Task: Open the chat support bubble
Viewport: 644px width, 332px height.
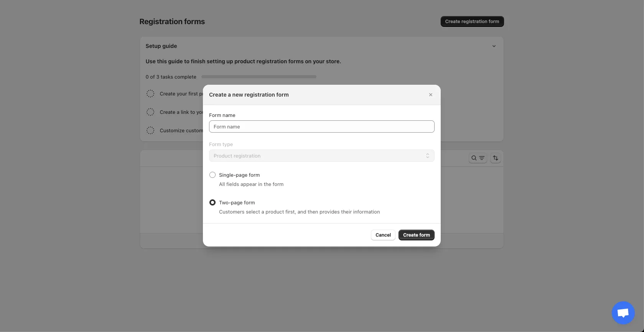Action: 623,313
